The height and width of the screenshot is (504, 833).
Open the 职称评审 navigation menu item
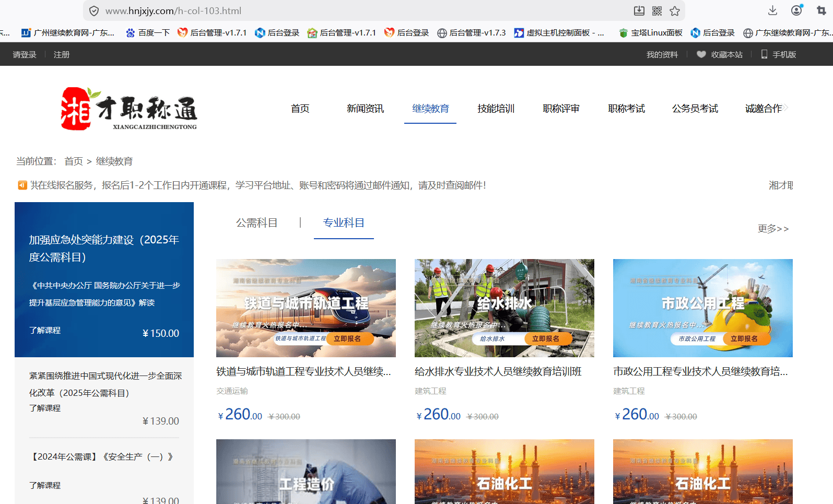tap(561, 109)
